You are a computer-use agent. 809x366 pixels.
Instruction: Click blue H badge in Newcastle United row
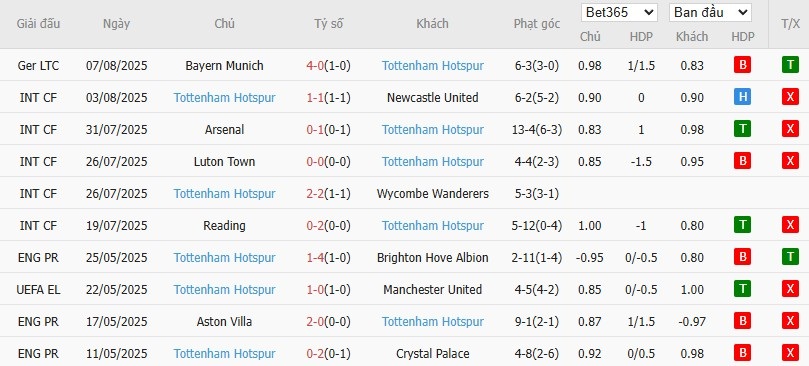click(x=742, y=97)
